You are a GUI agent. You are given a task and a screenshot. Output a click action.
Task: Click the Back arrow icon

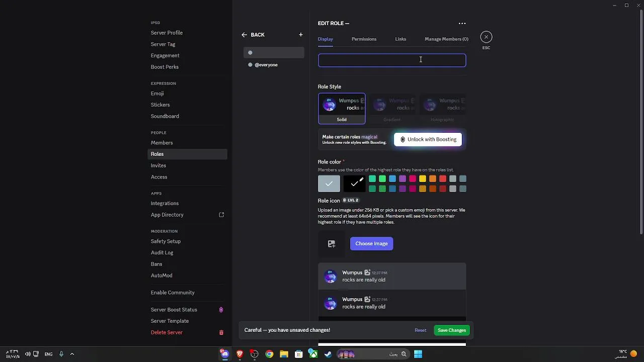coord(244,35)
